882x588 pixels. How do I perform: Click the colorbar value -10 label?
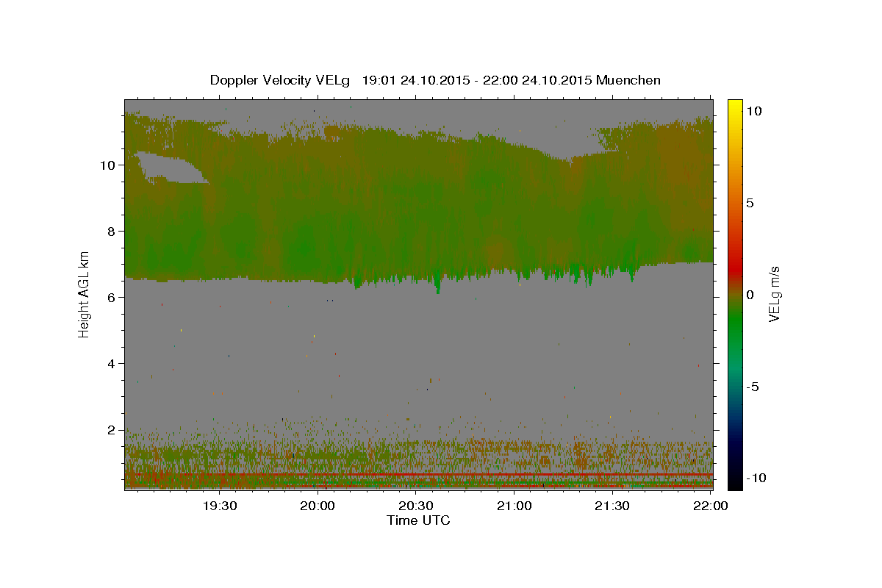pyautogui.click(x=756, y=478)
